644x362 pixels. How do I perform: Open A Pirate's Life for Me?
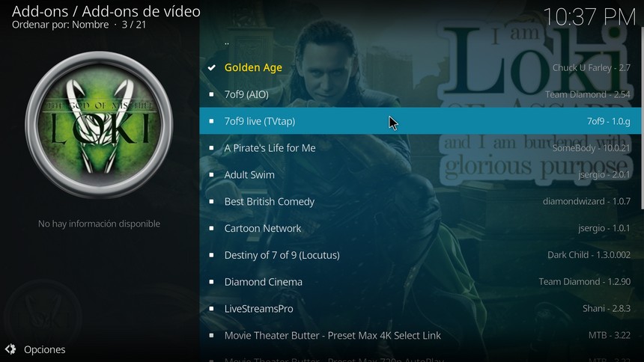[420, 148]
